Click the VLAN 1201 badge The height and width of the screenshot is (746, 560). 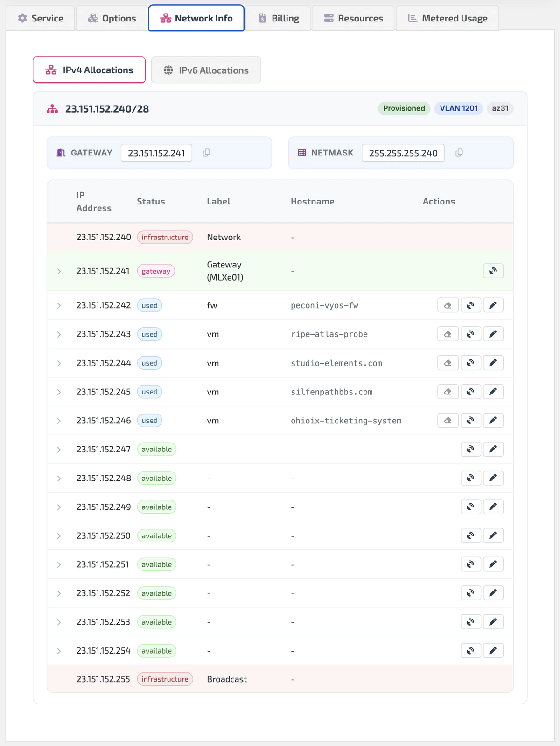[459, 108]
